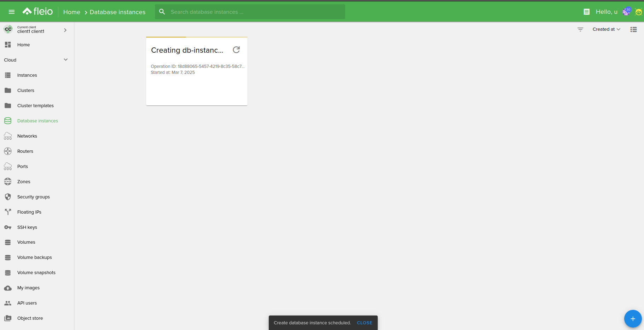The height and width of the screenshot is (330, 644).
Task: Open Floating IPs from the sidebar
Action: coord(29,212)
